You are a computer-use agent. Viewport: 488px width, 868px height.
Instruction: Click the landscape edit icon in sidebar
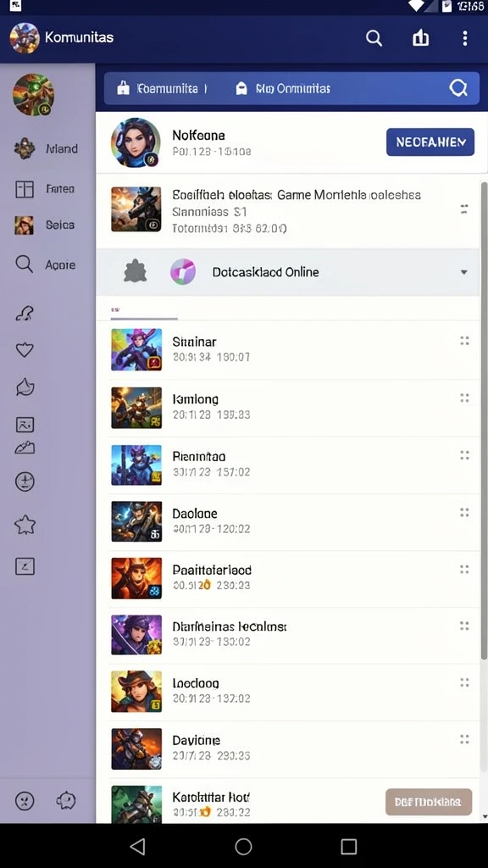[25, 448]
